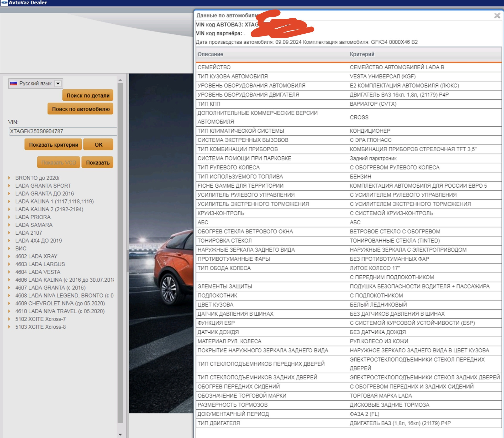The height and width of the screenshot is (438, 504).
Task: Open the Русский язык language dropdown
Action: (x=58, y=84)
